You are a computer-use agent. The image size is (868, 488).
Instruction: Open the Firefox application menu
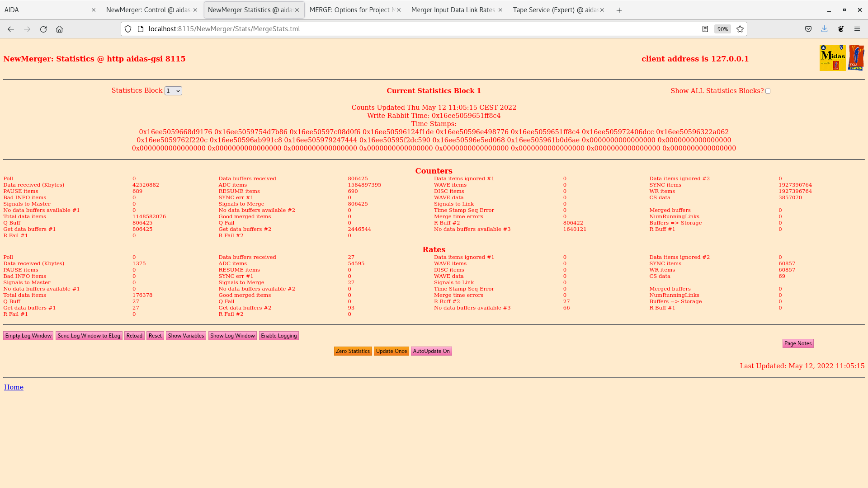click(857, 29)
